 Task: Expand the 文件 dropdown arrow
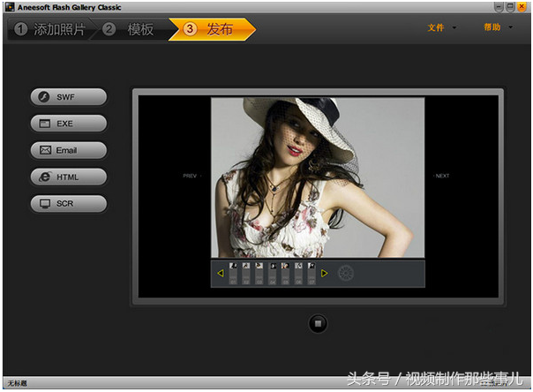click(454, 28)
